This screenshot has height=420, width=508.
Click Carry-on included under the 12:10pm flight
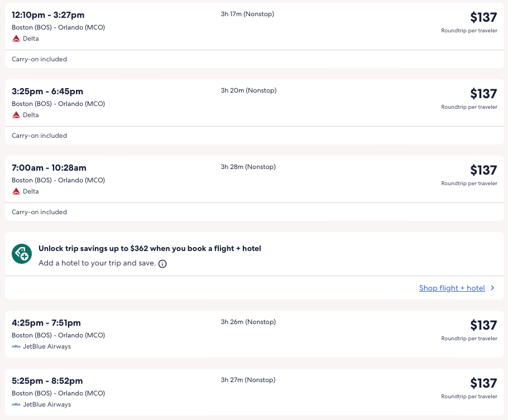click(39, 59)
